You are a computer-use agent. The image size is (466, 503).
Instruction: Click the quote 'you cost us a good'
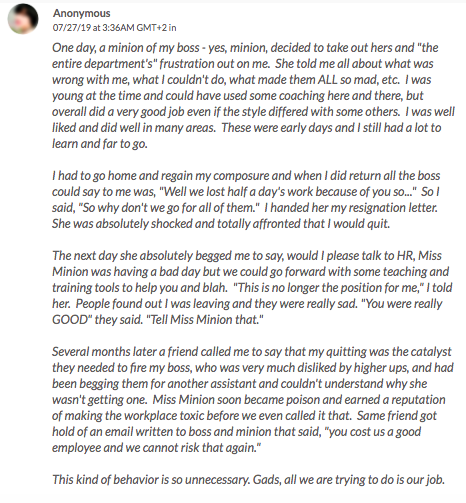pos(374,432)
